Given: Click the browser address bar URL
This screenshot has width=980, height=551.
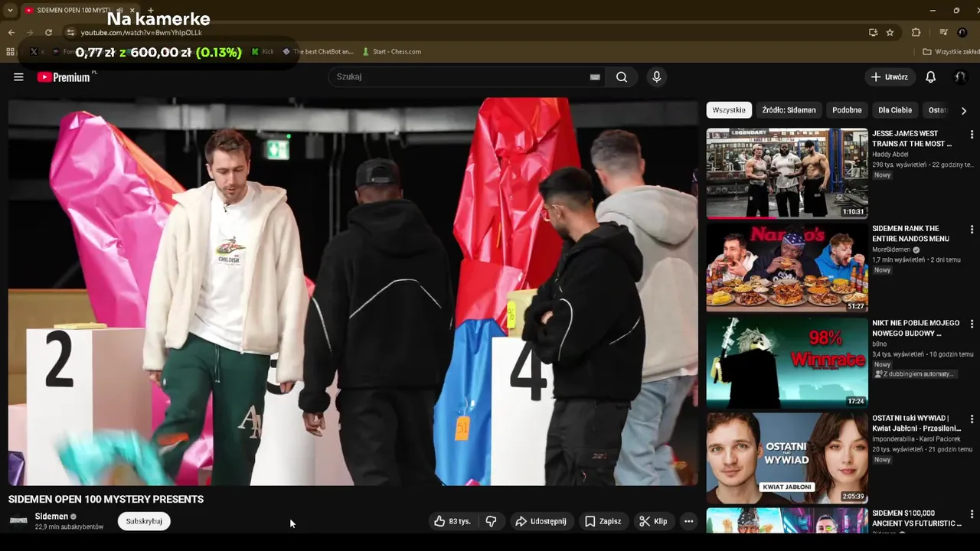Looking at the screenshot, I should 141,33.
